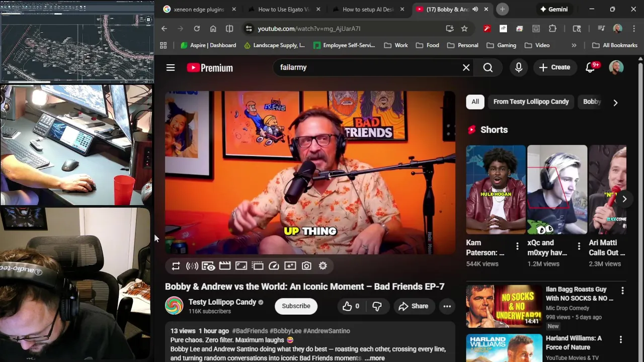Start voice search with microphone icon
The width and height of the screenshot is (644, 362).
519,67
